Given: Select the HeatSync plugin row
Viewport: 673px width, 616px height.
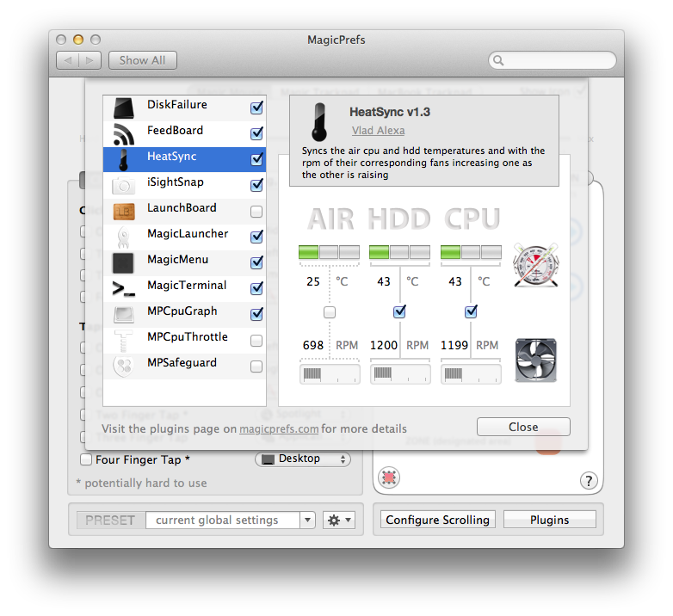Looking at the screenshot, I should pos(184,159).
